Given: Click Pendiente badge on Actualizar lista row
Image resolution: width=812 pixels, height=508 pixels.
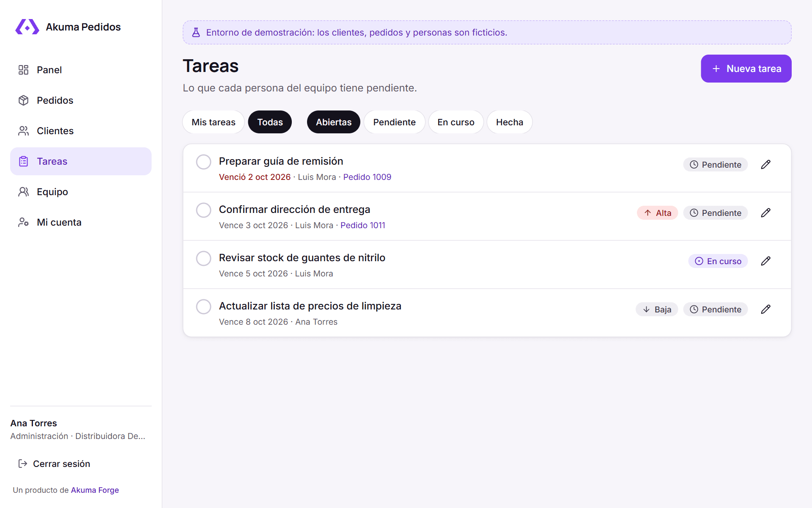Looking at the screenshot, I should (x=716, y=309).
